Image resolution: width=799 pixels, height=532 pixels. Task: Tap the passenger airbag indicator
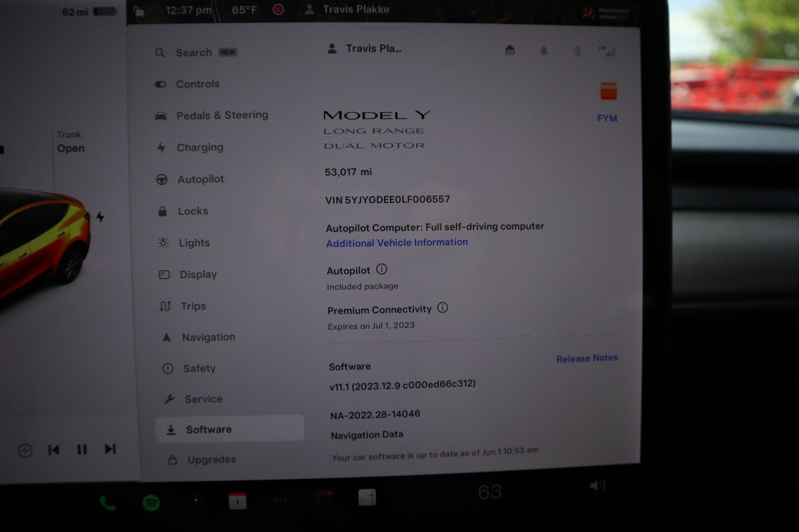coord(606,13)
